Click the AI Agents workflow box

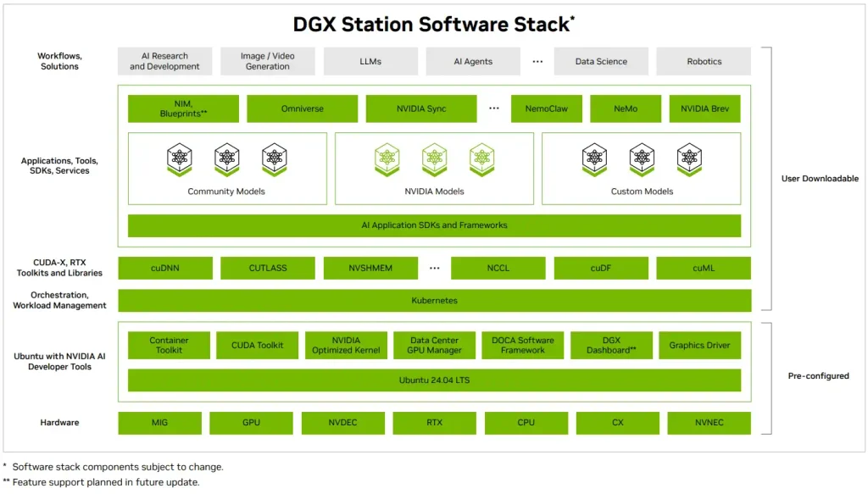tap(473, 61)
